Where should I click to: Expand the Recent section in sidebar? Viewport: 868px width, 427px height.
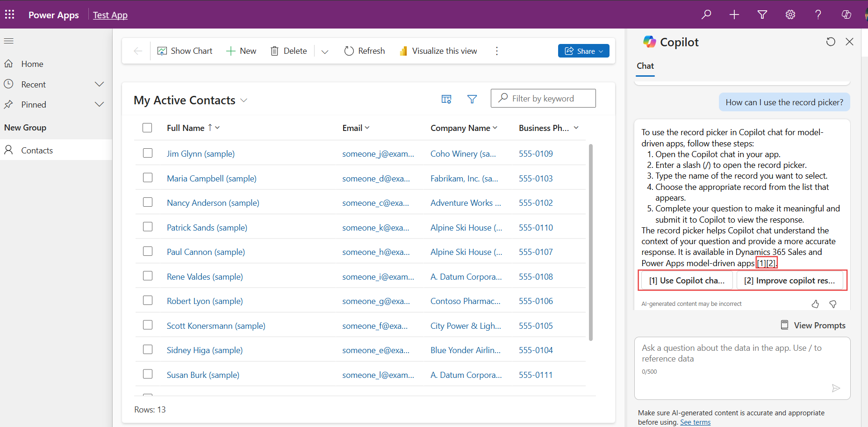[99, 84]
